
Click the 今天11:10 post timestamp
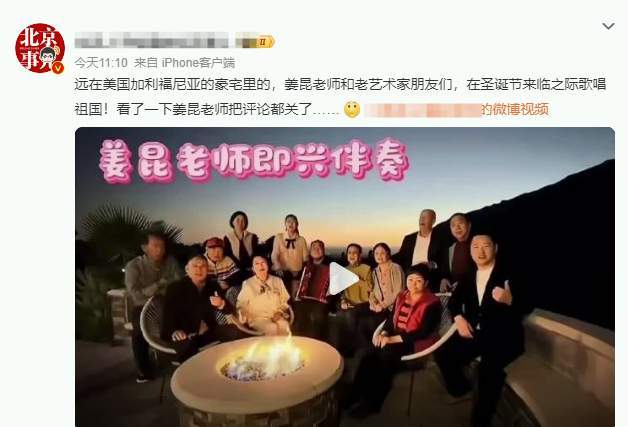101,62
